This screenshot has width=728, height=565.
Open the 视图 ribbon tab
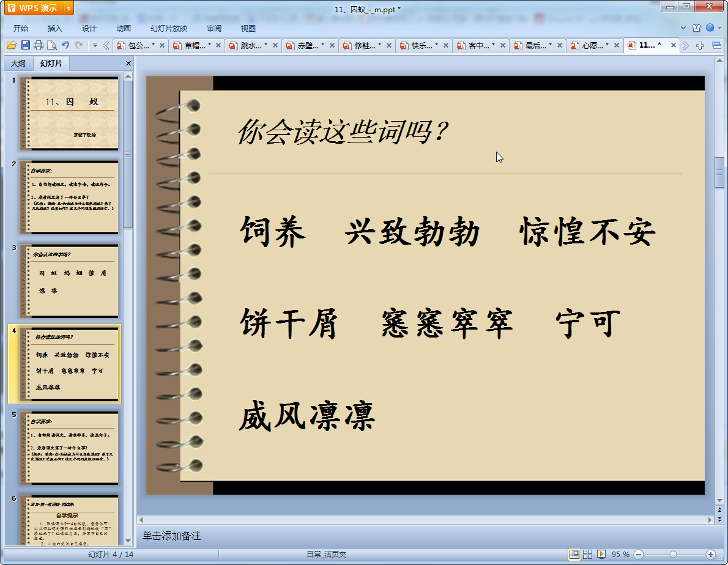click(x=248, y=28)
